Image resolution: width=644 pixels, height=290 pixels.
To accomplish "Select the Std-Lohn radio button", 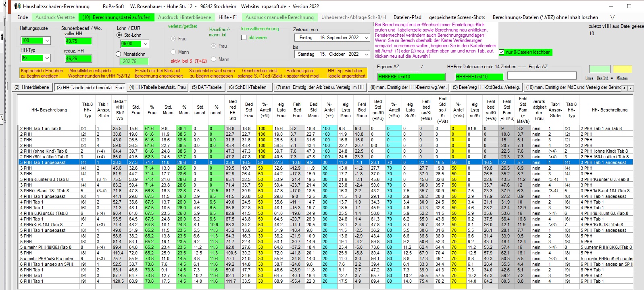I will tap(119, 35).
